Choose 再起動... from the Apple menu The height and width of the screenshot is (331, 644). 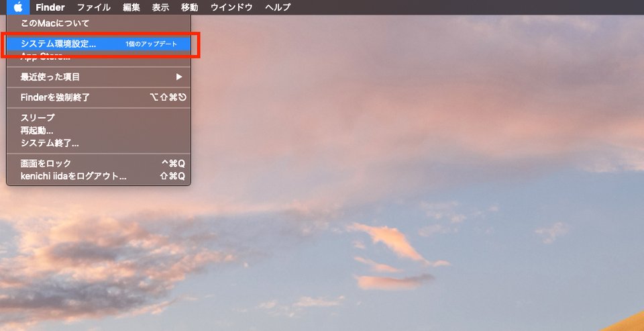click(99, 130)
